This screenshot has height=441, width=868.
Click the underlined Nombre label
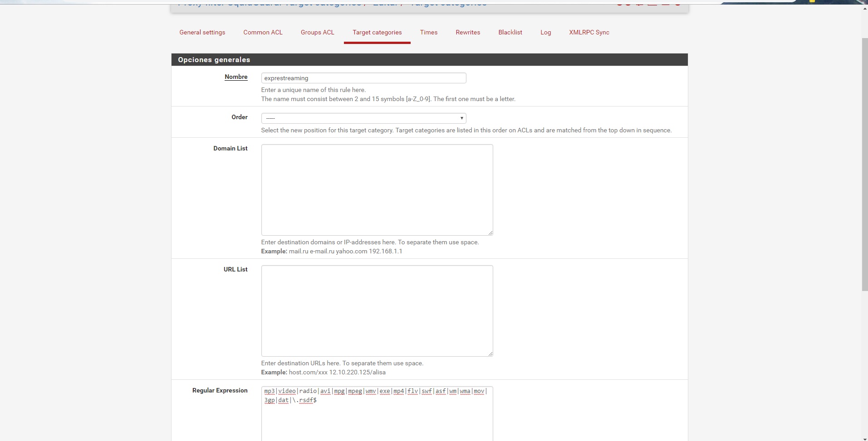(x=236, y=77)
